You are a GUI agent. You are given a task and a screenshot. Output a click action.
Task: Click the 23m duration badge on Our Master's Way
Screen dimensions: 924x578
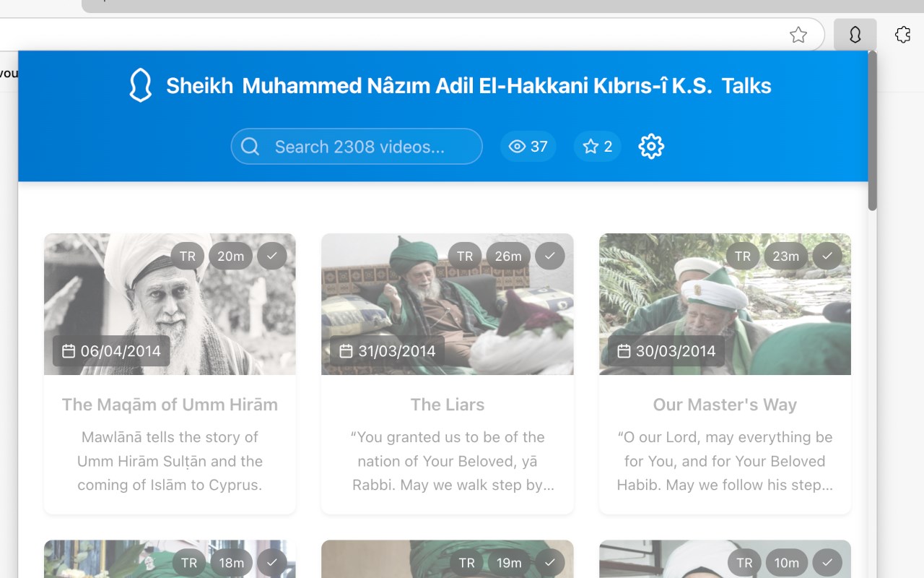pos(785,256)
